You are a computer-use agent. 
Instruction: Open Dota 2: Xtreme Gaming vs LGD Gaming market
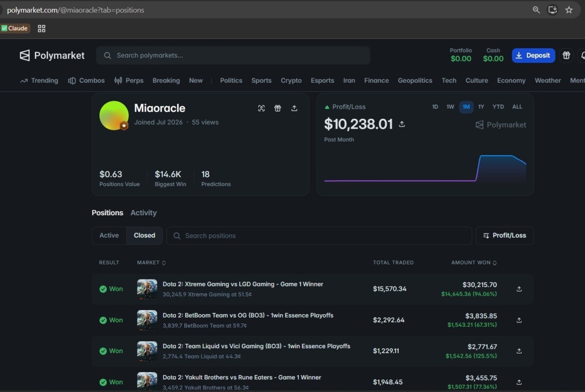click(x=243, y=284)
